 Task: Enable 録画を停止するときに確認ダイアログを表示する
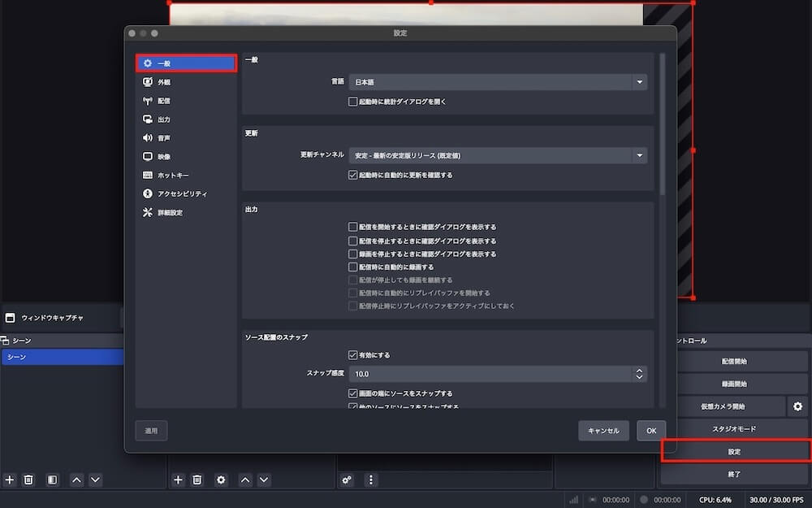coord(352,254)
